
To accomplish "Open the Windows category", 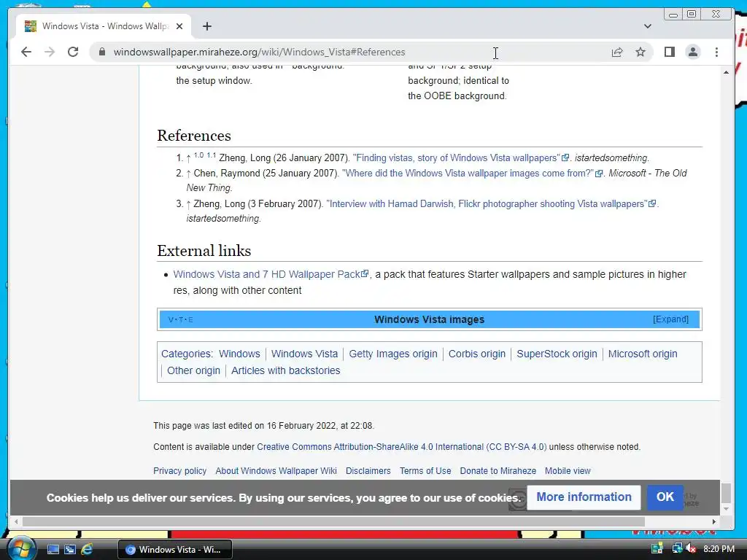I will [239, 354].
